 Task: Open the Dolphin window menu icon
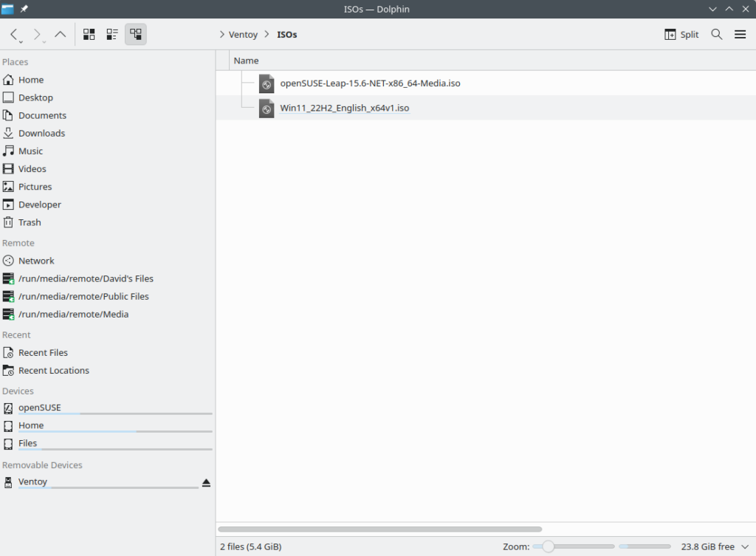click(x=7, y=9)
